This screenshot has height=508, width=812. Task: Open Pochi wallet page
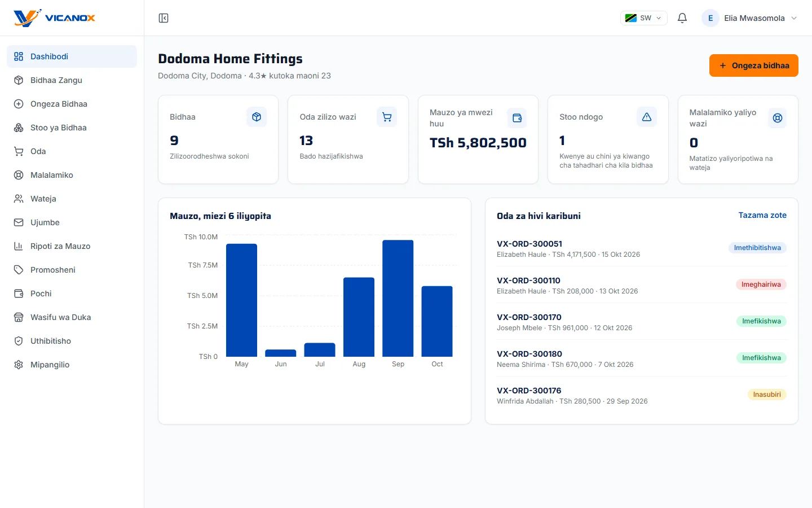(72, 294)
